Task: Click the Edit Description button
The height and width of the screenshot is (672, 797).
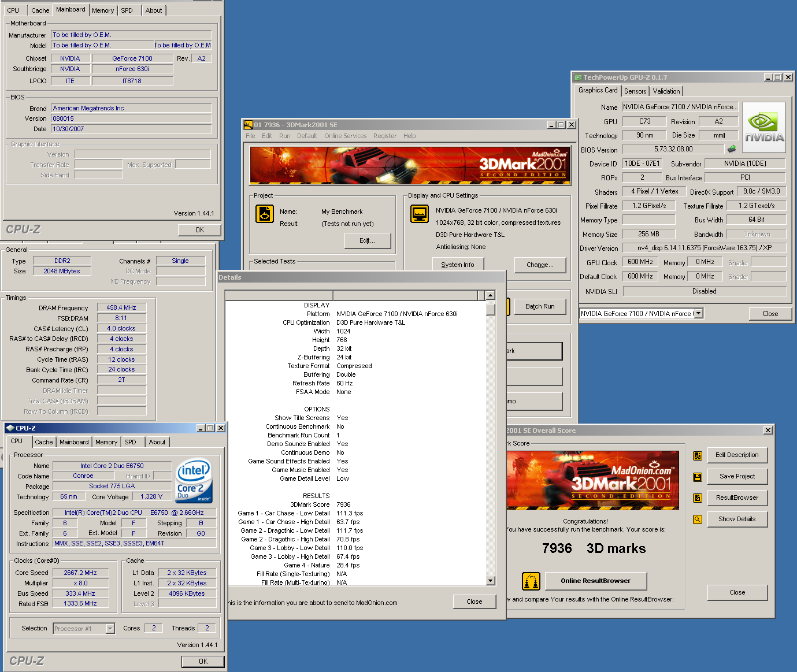Action: point(737,455)
